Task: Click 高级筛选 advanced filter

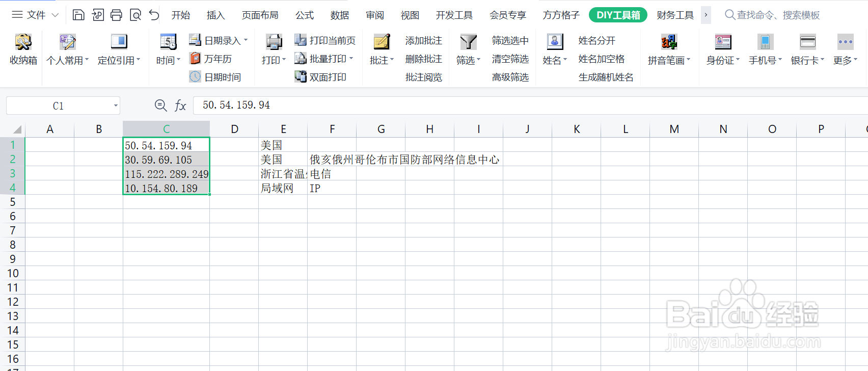Action: point(510,77)
